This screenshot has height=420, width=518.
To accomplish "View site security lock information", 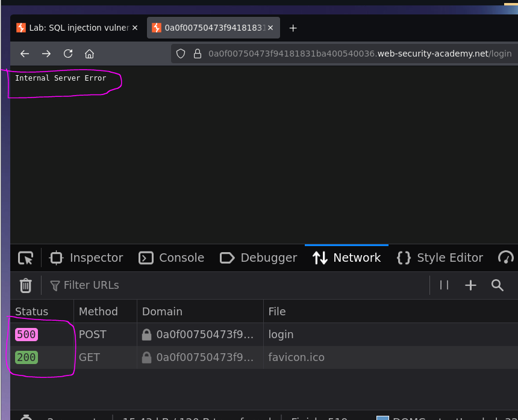I will click(x=198, y=54).
